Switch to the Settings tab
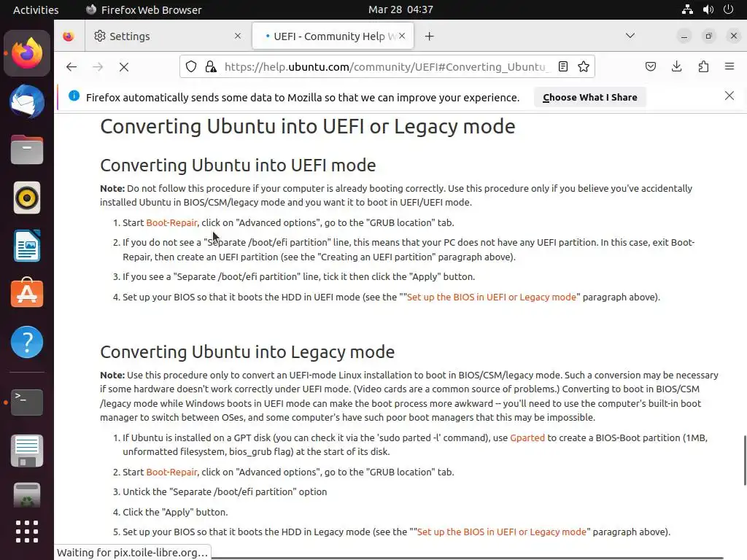 pyautogui.click(x=167, y=36)
